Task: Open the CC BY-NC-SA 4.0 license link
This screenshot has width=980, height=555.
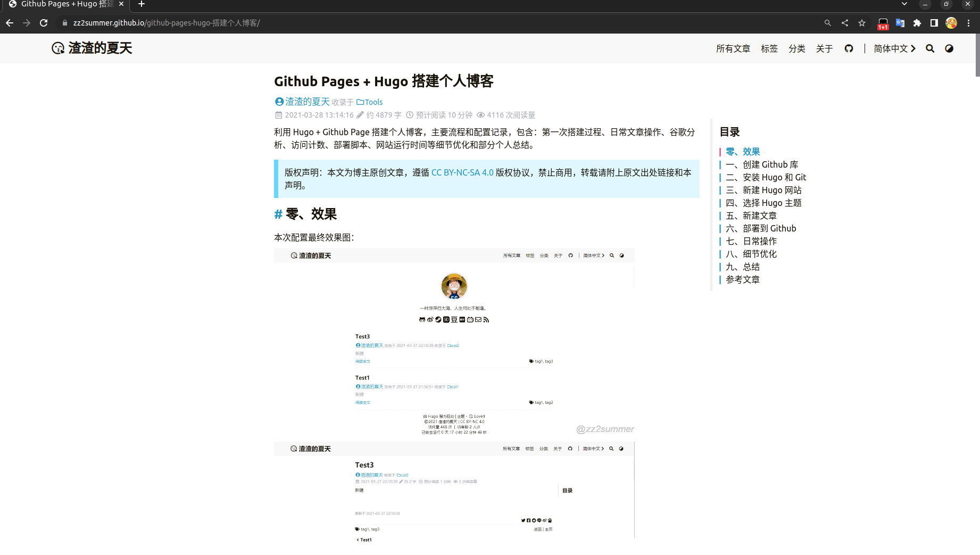Action: click(x=461, y=172)
